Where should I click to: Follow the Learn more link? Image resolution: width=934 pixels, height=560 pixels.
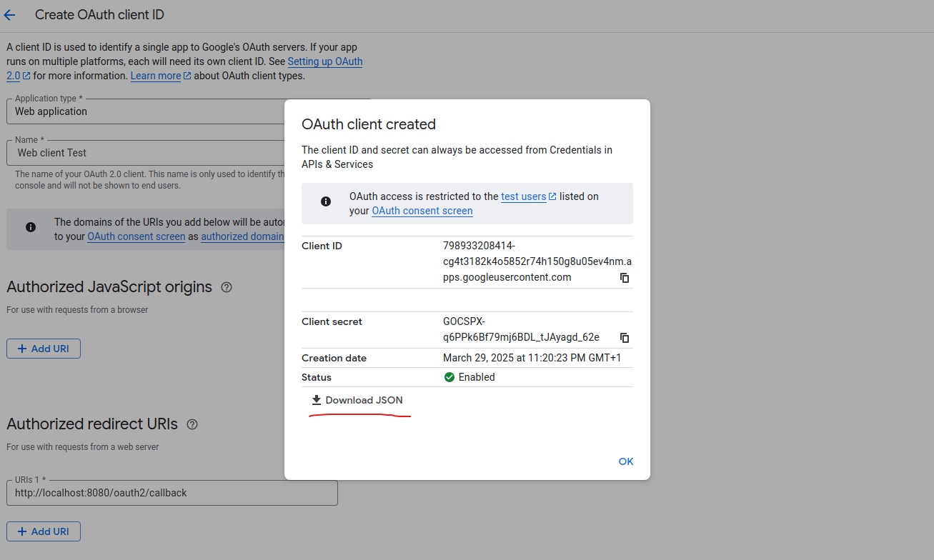click(x=161, y=76)
